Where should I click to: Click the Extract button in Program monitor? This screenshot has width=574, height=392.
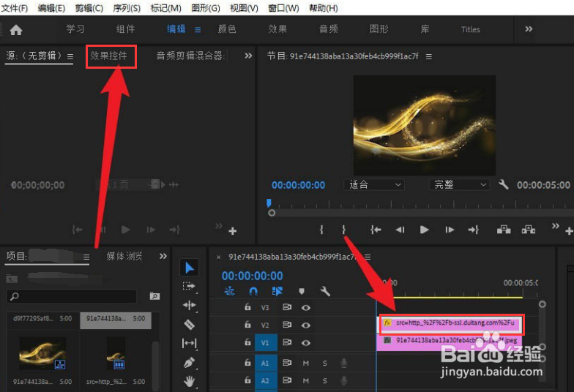(529, 230)
